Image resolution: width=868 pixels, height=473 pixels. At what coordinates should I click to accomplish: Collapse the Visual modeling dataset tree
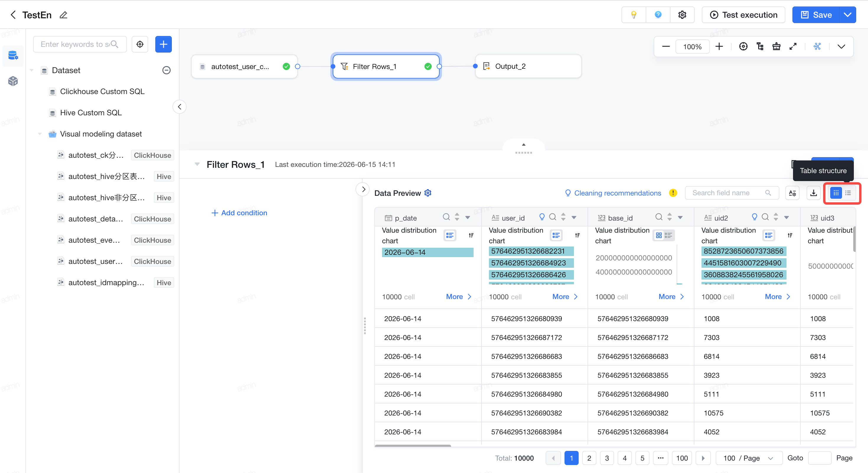pos(40,134)
